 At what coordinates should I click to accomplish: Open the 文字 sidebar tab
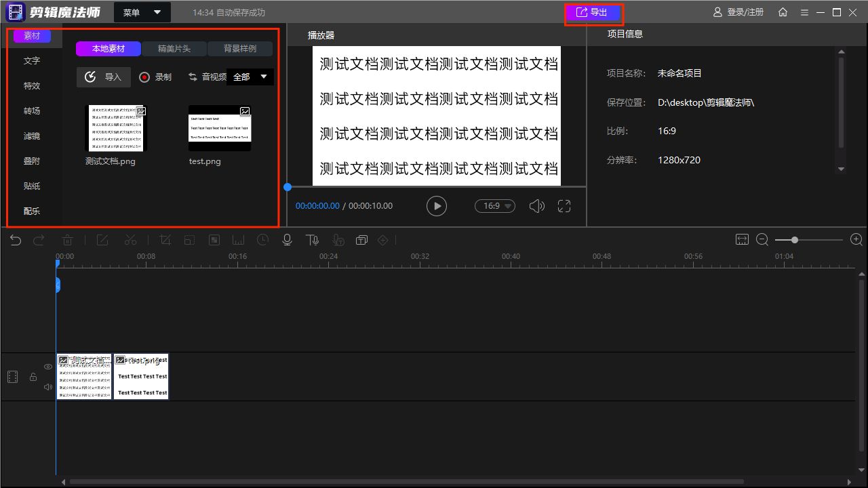pyautogui.click(x=32, y=61)
